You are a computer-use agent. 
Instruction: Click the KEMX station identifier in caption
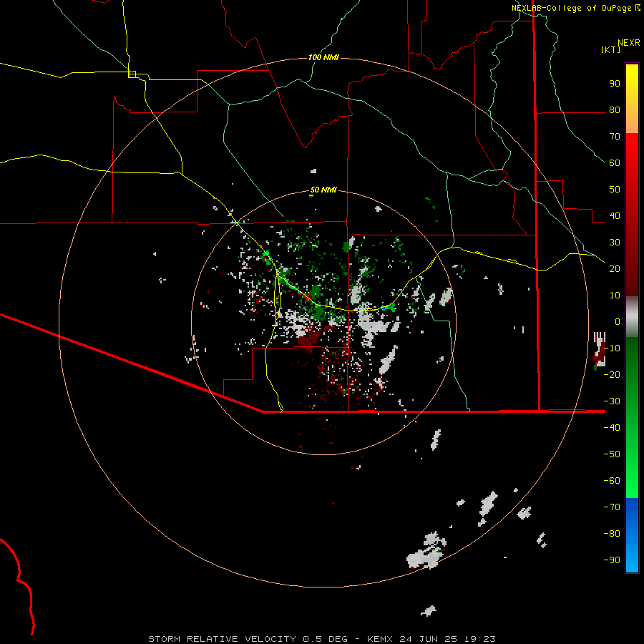click(x=380, y=639)
